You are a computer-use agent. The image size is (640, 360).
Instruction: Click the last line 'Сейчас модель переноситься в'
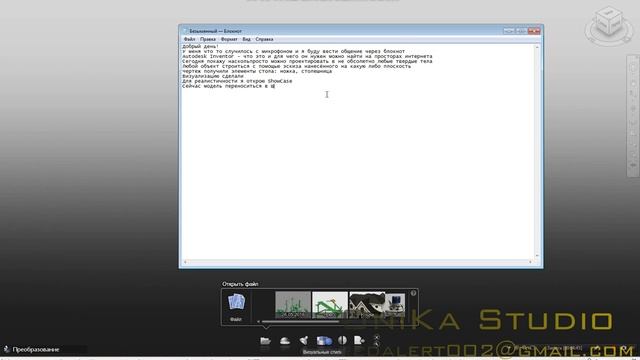coord(228,86)
